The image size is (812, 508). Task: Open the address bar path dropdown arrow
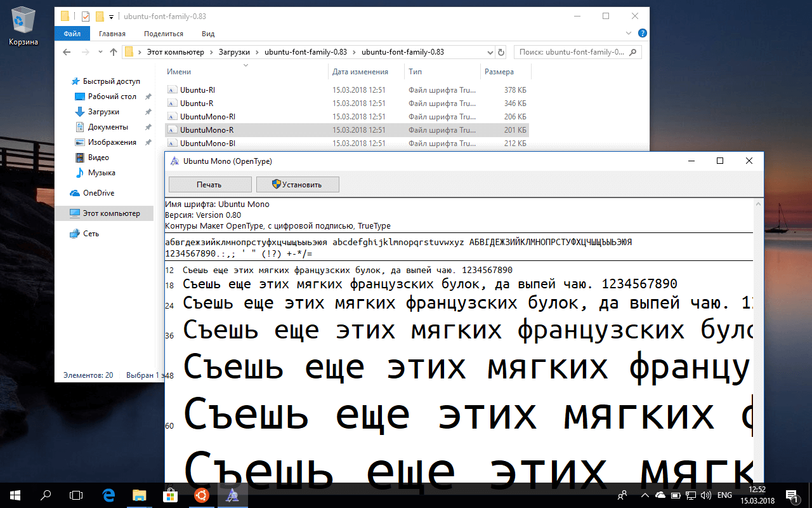491,52
